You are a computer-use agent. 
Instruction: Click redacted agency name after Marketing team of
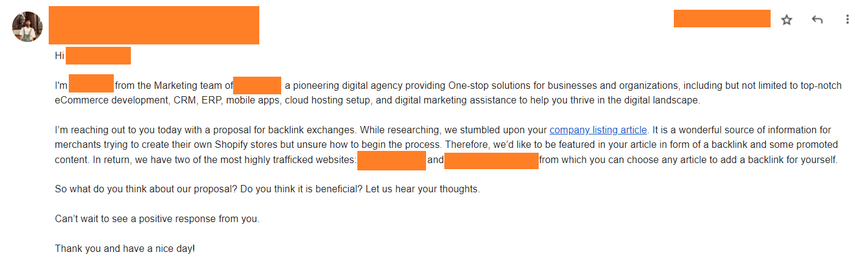pyautogui.click(x=257, y=85)
